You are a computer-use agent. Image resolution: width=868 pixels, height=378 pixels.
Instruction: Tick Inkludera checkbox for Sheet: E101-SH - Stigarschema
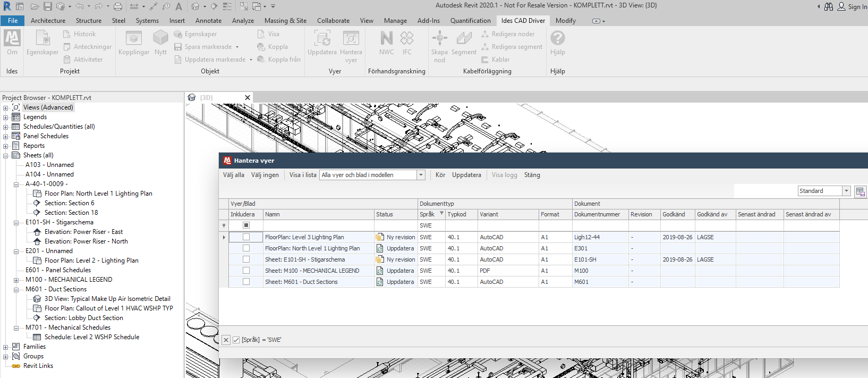coord(246,259)
